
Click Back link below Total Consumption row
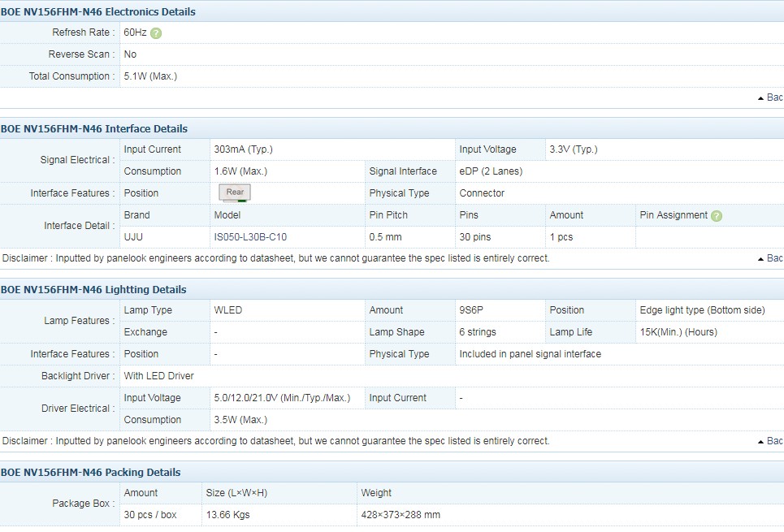[x=770, y=97]
